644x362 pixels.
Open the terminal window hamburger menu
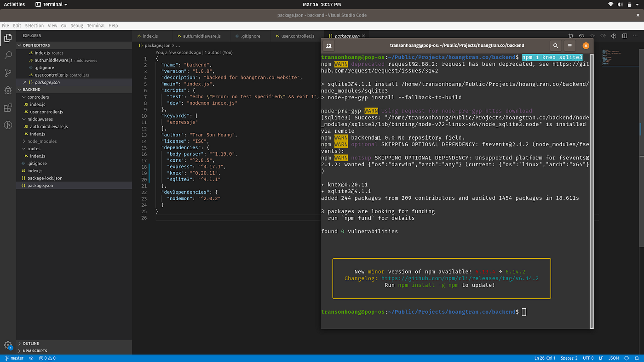pyautogui.click(x=569, y=45)
